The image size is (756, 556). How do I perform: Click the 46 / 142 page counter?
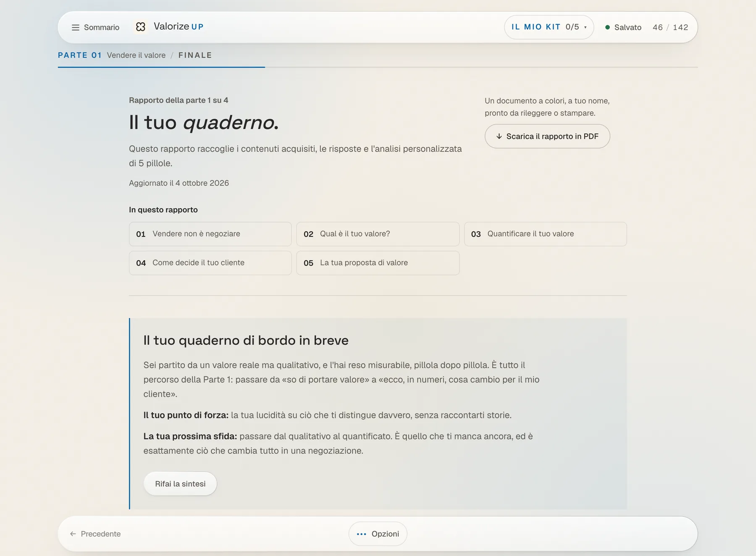point(670,27)
